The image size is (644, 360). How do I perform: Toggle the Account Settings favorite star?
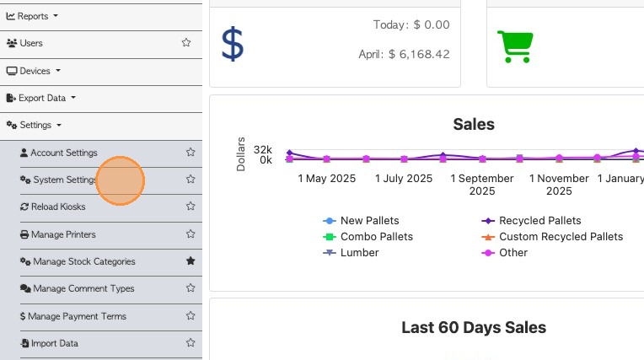tap(191, 153)
